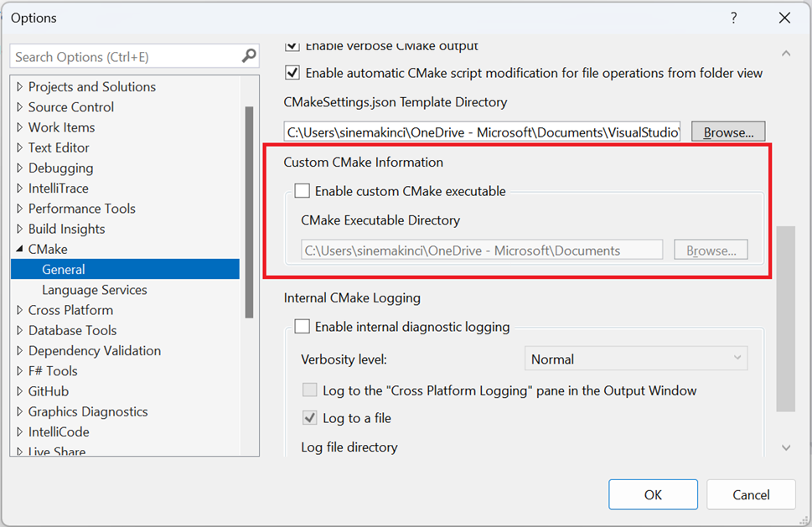
Task: Click inside the Search Options field
Action: (x=126, y=56)
